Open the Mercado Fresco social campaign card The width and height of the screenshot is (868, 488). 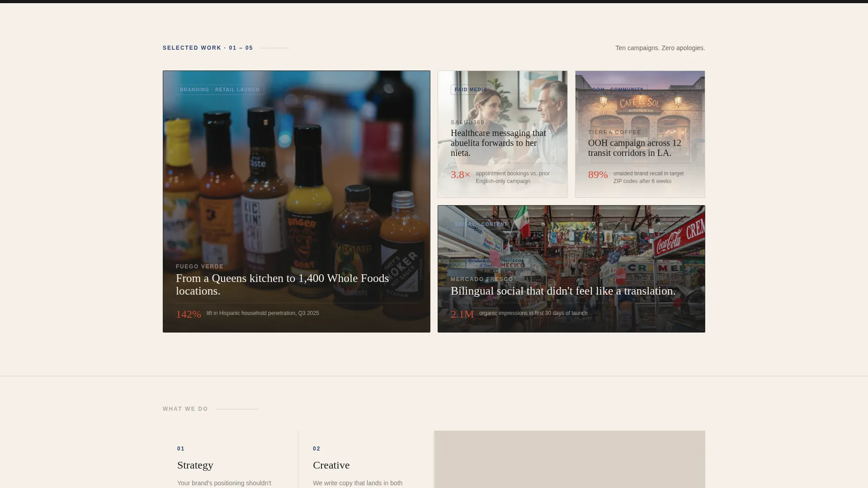coord(571,269)
